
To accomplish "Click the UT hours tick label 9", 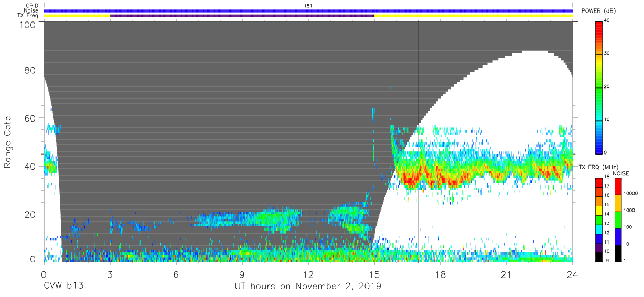I will (x=242, y=274).
